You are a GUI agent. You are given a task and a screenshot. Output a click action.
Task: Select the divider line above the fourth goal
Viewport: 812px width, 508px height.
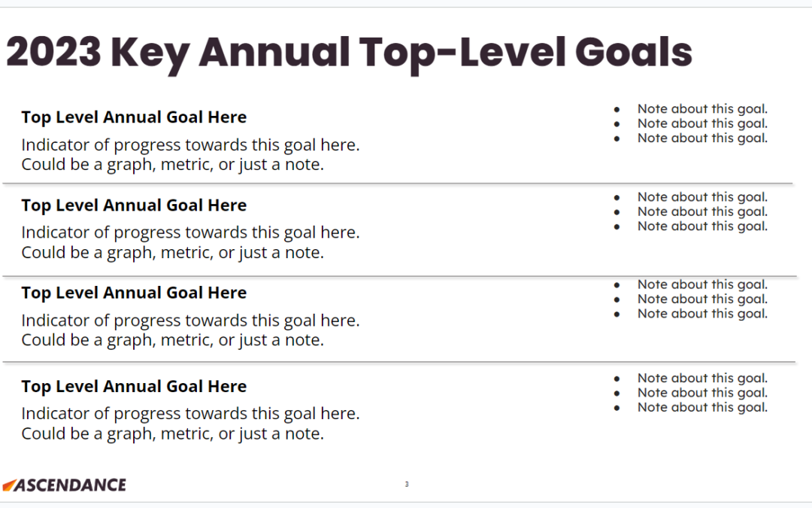pyautogui.click(x=397, y=362)
